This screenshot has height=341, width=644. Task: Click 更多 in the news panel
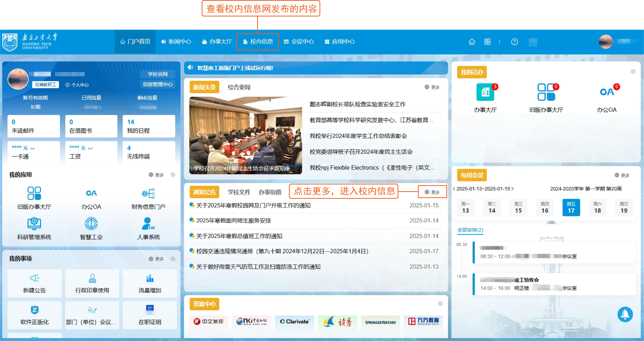point(432,87)
